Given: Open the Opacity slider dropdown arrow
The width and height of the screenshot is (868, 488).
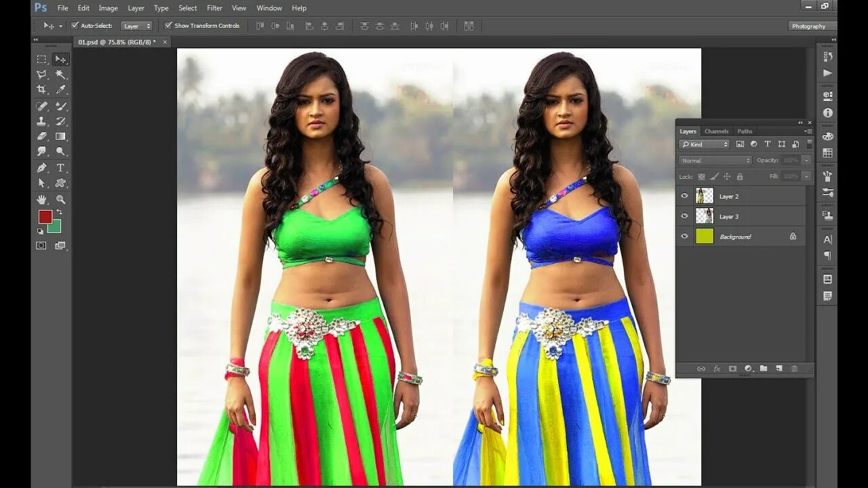Looking at the screenshot, I should tap(806, 161).
